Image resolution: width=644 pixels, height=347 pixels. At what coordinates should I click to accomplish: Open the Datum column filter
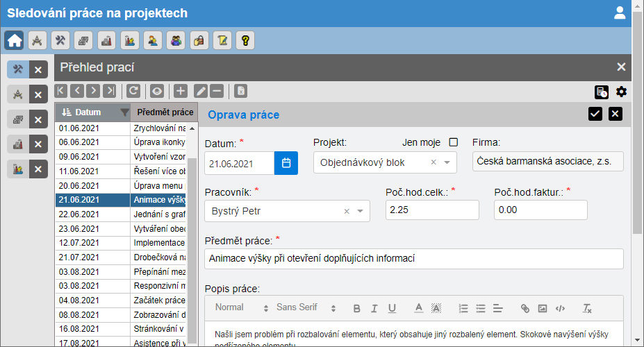[124, 112]
